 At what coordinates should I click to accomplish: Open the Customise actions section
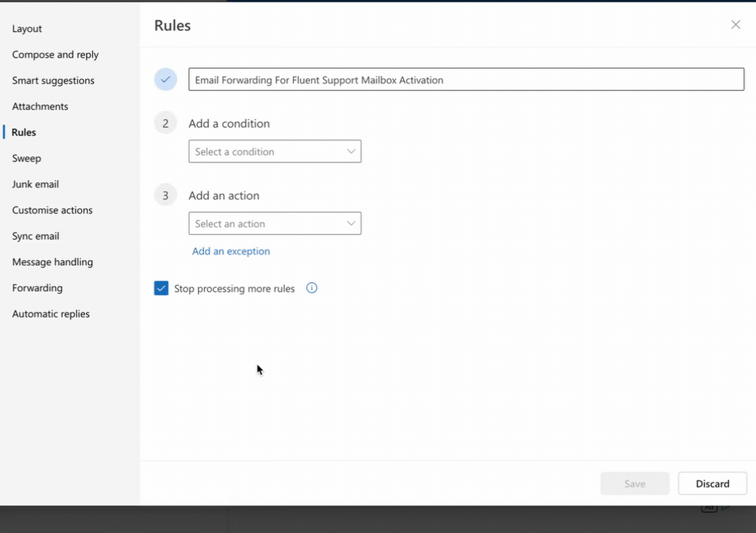tap(52, 210)
